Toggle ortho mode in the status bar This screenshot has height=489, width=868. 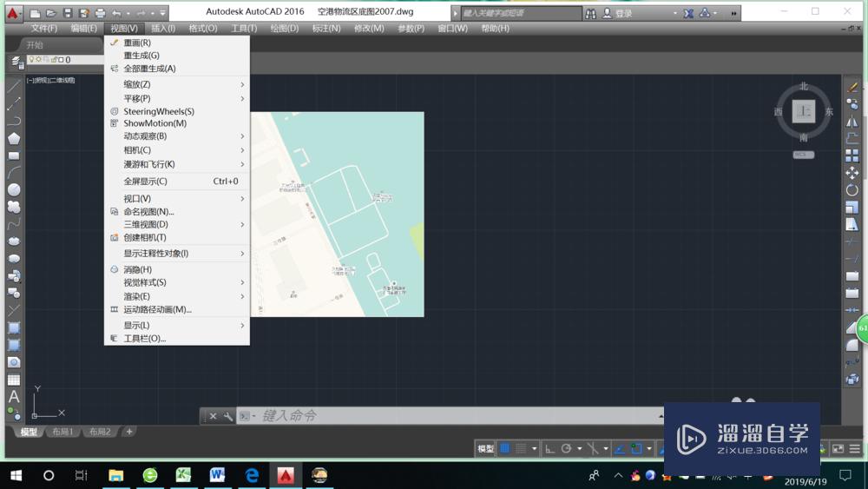550,449
